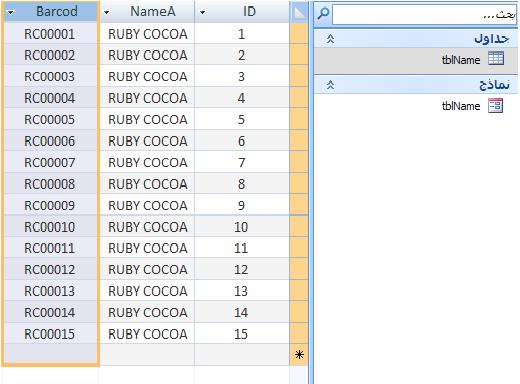520x384 pixels.
Task: Select row selector for record ID 1
Action: pos(299,33)
